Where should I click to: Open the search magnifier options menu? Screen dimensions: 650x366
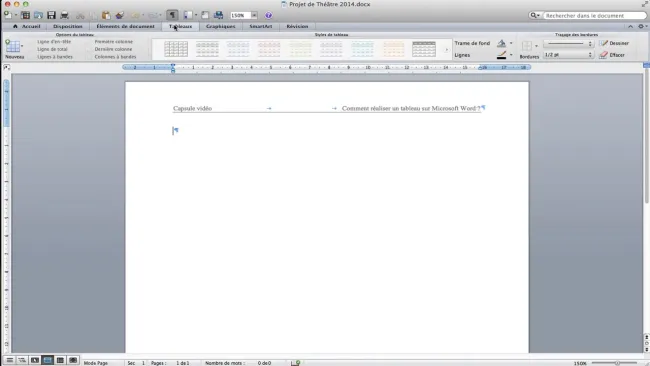tap(535, 15)
